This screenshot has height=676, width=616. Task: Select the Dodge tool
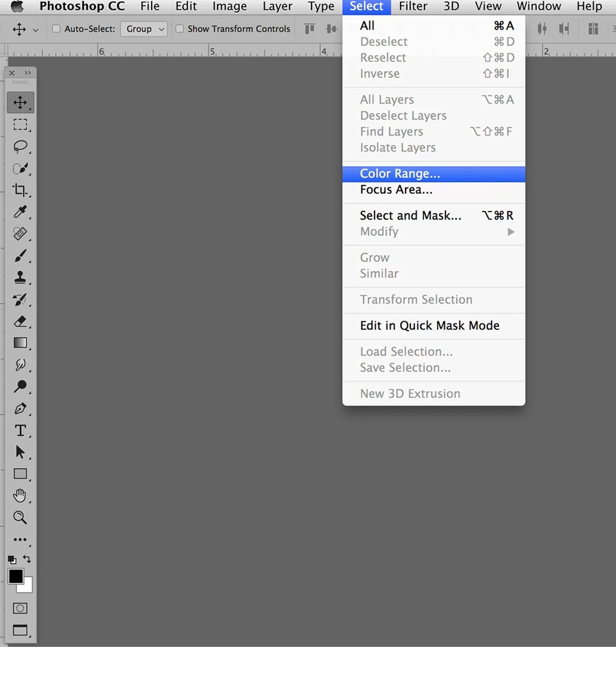click(x=20, y=386)
